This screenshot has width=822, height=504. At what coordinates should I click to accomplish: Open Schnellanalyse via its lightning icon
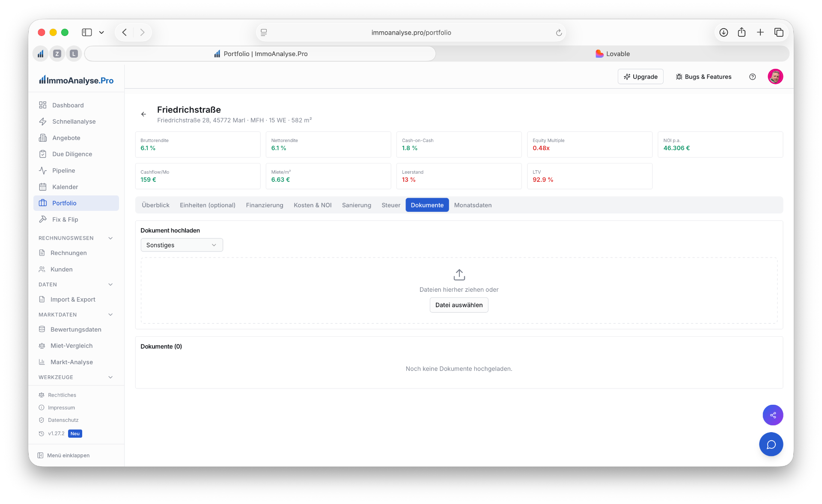pos(43,122)
